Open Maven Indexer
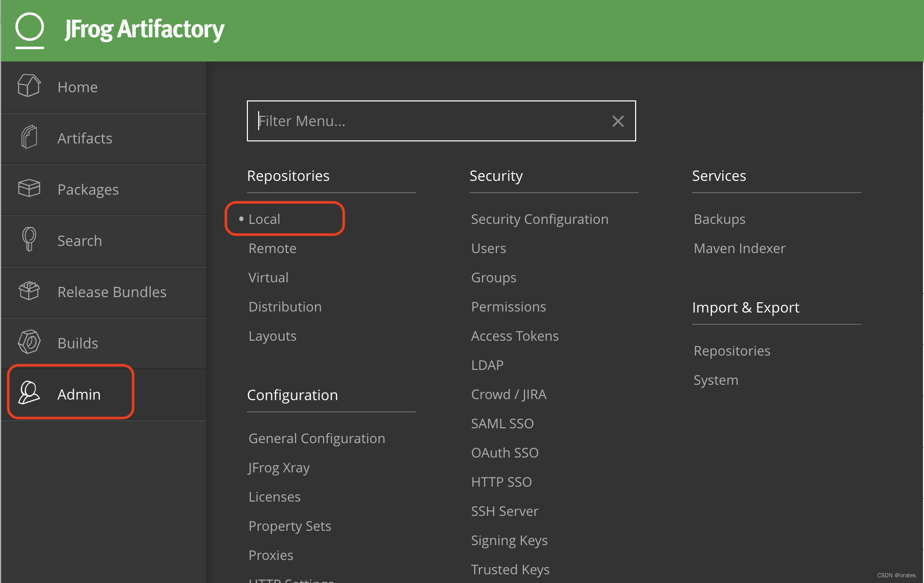The image size is (924, 583). pyautogui.click(x=740, y=248)
